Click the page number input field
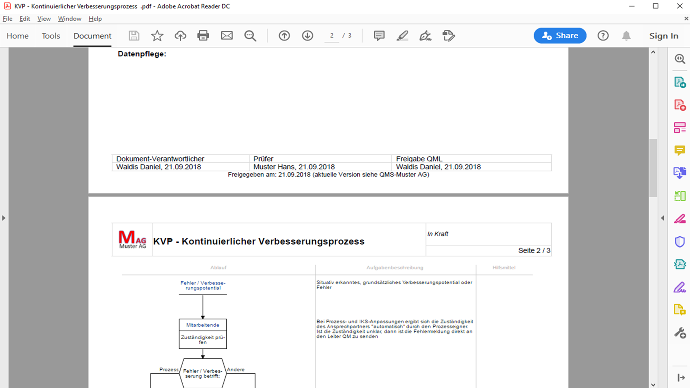Viewport: 690px width, 388px height. (x=331, y=36)
